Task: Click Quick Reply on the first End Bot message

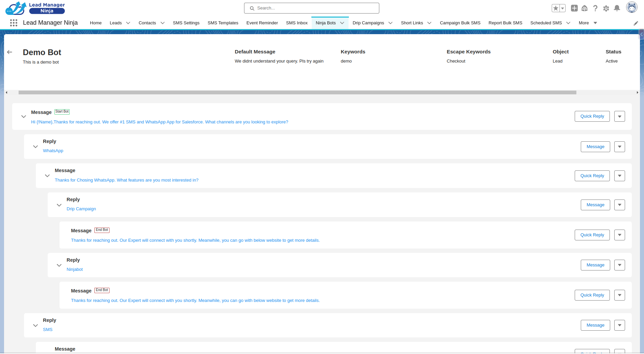Action: 592,235
